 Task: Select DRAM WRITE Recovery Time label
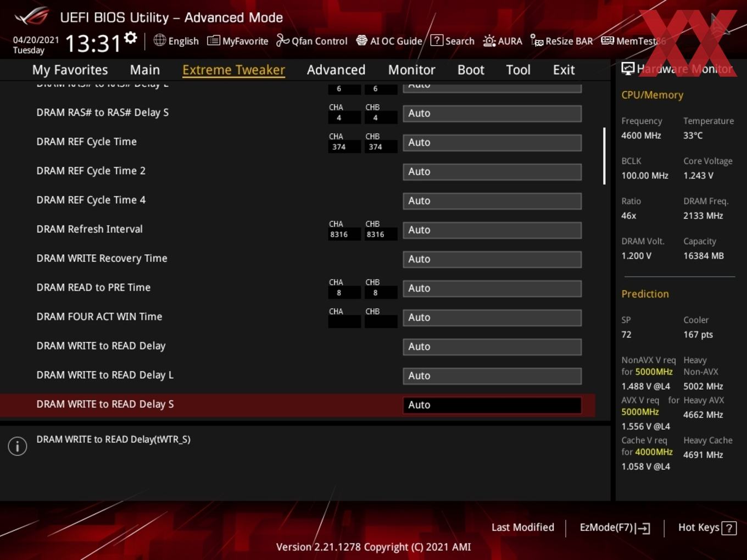102,258
